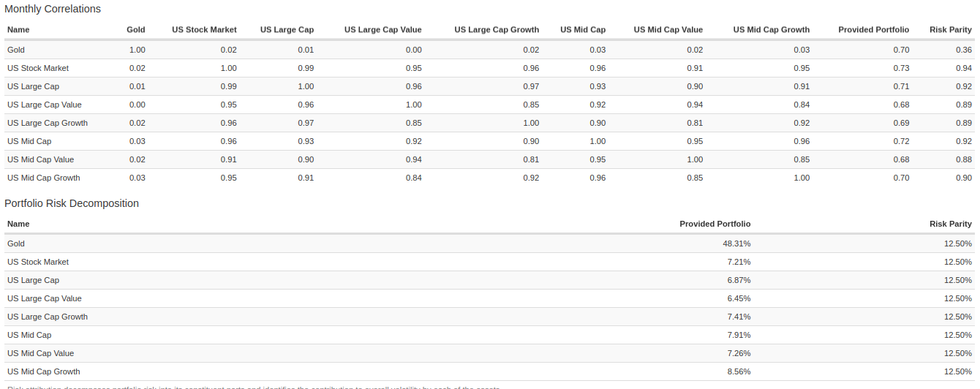Image resolution: width=980 pixels, height=389 pixels.
Task: Select the Monthly Correlations section heading
Action: [53, 9]
